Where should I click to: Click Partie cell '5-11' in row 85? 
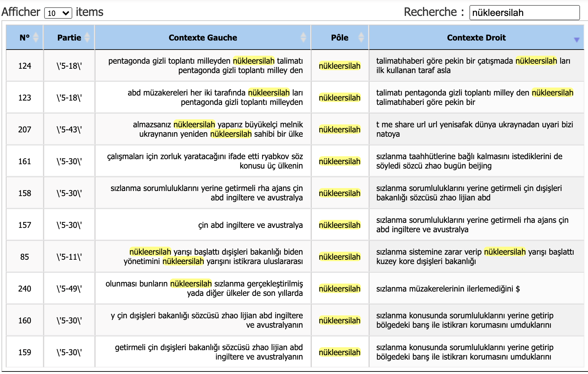pos(69,257)
